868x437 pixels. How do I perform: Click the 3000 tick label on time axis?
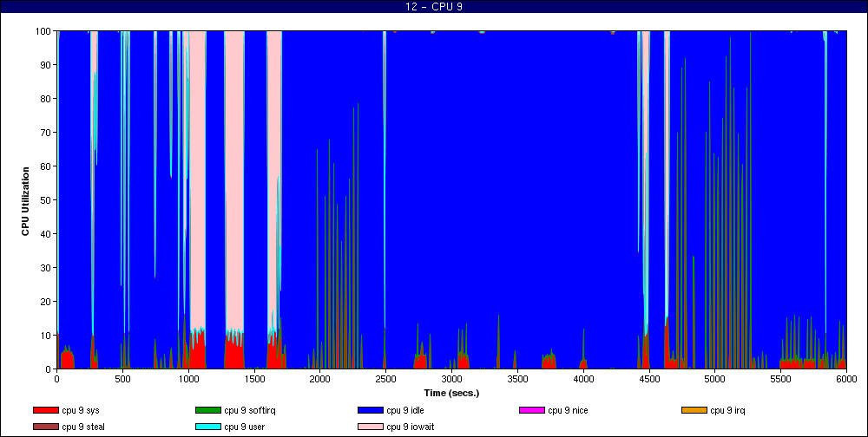click(451, 379)
